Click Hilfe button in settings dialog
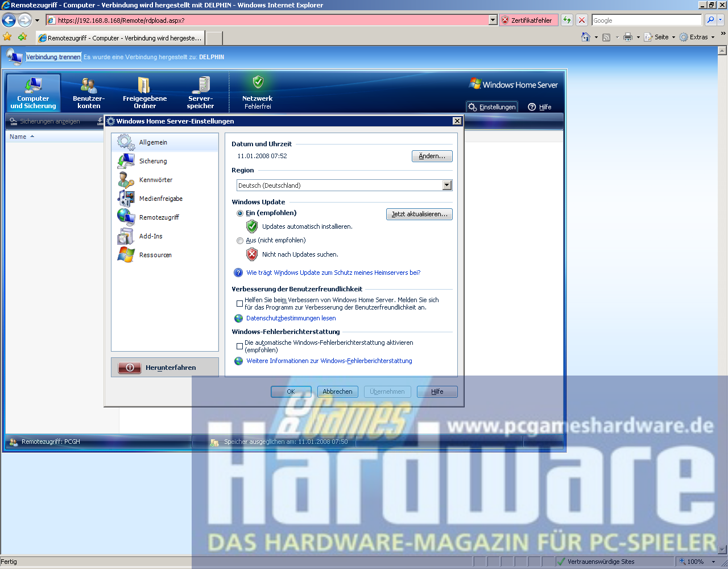 click(437, 391)
